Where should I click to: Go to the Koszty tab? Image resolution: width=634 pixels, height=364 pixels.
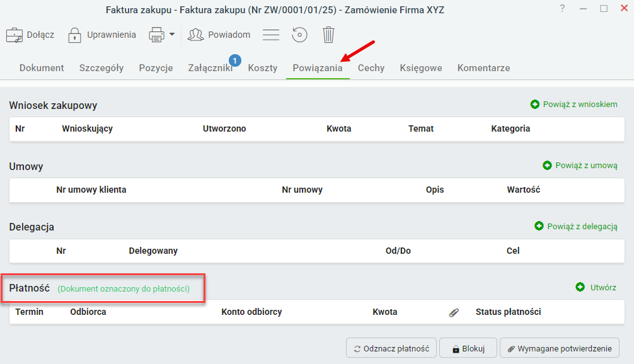coord(263,68)
